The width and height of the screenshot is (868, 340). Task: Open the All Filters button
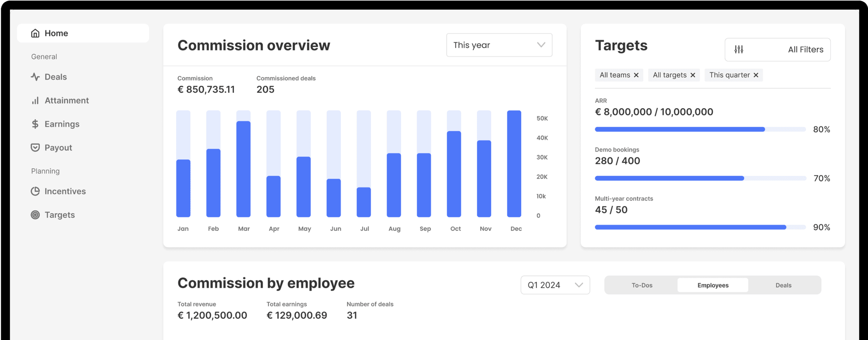point(777,49)
